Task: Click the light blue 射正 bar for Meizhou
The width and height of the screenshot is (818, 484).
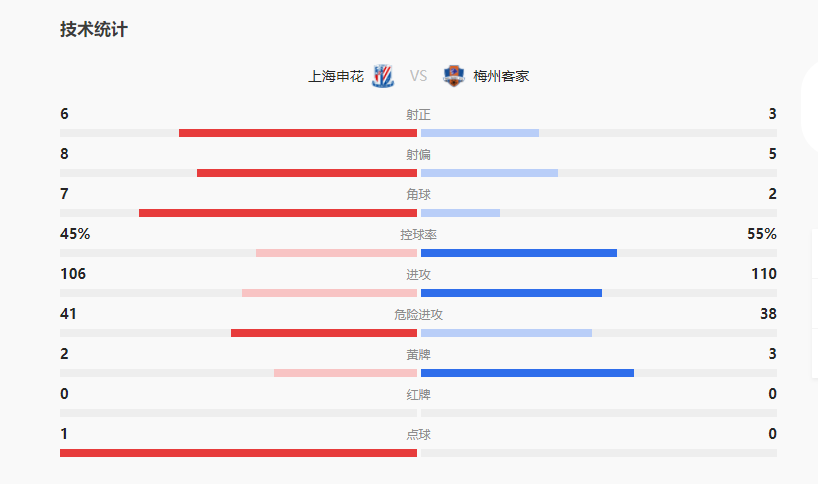Action: pos(480,133)
